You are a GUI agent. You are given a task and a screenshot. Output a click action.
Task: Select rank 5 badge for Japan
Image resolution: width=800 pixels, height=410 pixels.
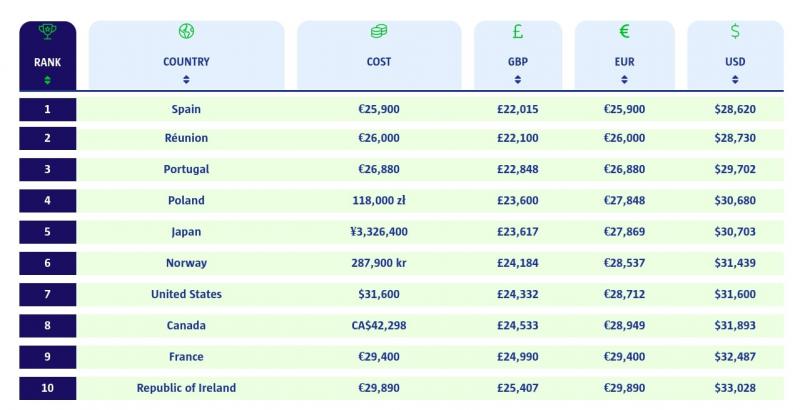pos(47,232)
